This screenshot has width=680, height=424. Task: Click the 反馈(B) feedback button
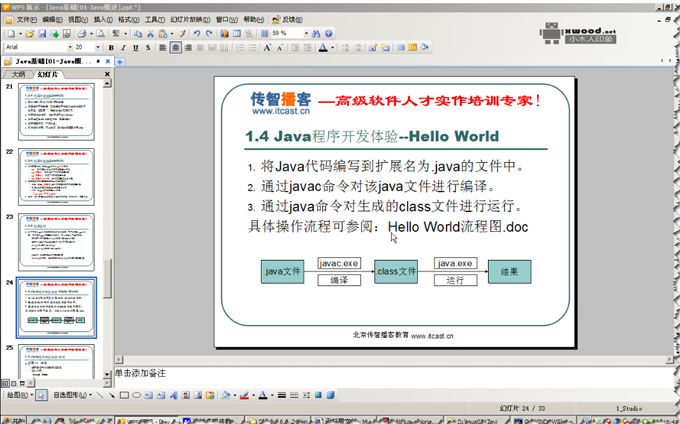point(288,20)
